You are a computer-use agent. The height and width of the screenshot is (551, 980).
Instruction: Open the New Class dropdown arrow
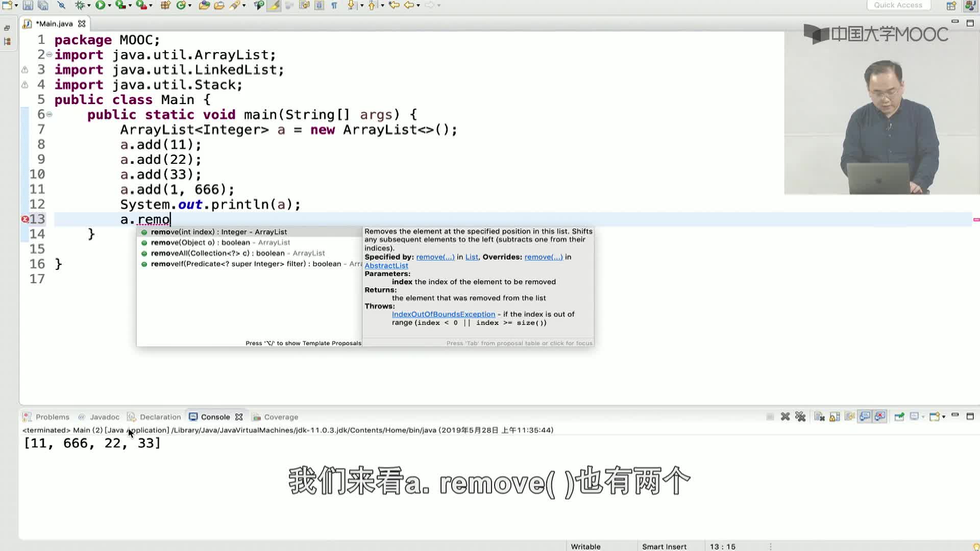pos(190,5)
